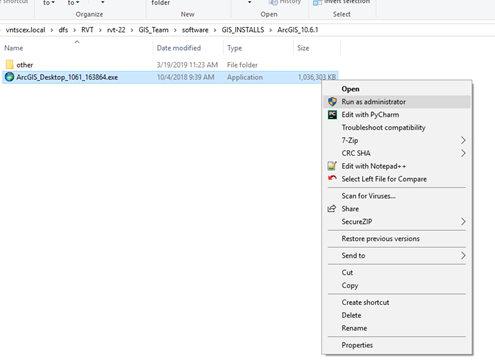Click ArcGIS_10.6.1 in address bar
The height and width of the screenshot is (363, 495).
tap(298, 30)
